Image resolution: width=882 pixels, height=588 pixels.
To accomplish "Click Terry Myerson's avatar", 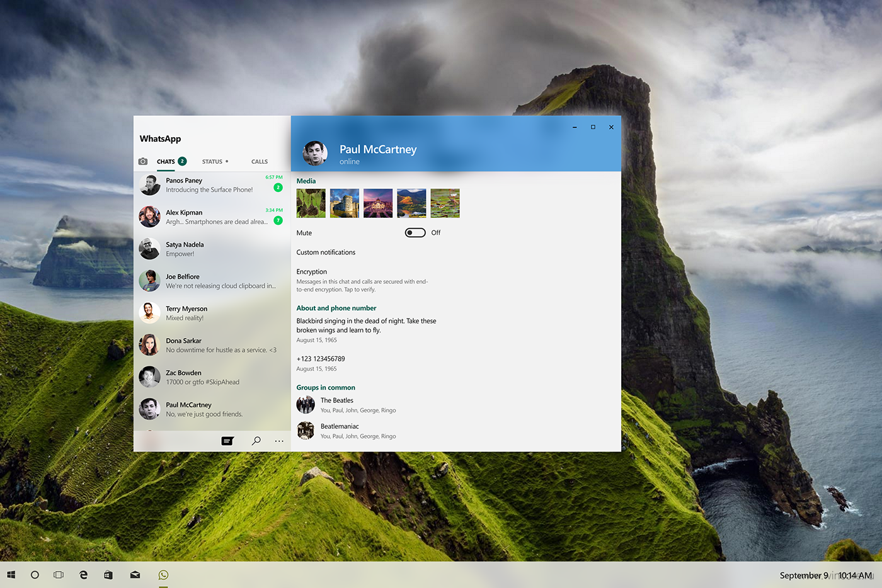I will tap(149, 314).
